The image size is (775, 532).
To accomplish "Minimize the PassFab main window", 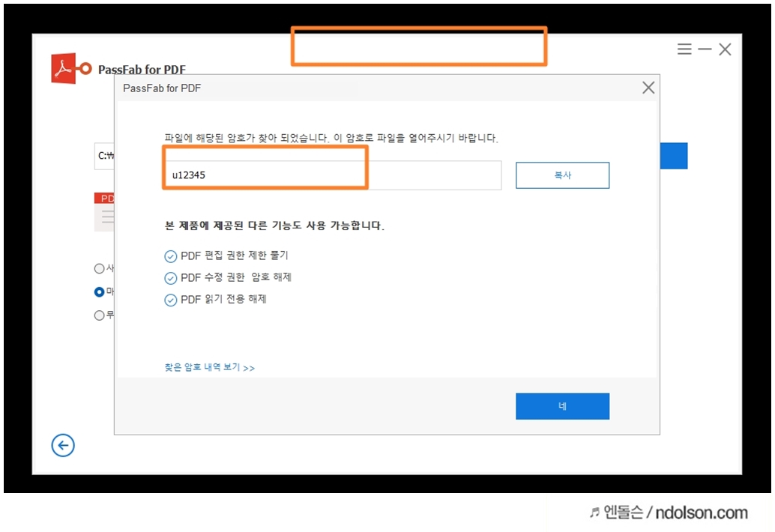I will [x=705, y=49].
